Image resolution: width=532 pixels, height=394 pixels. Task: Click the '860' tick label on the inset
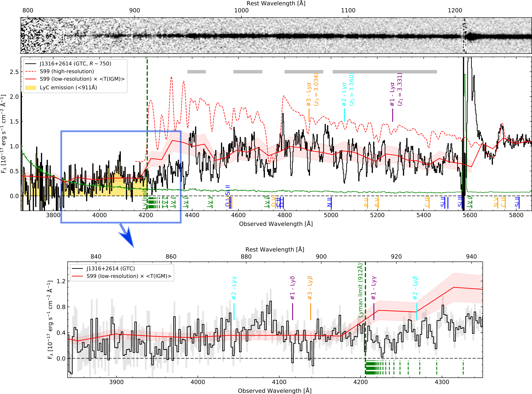coord(171,257)
